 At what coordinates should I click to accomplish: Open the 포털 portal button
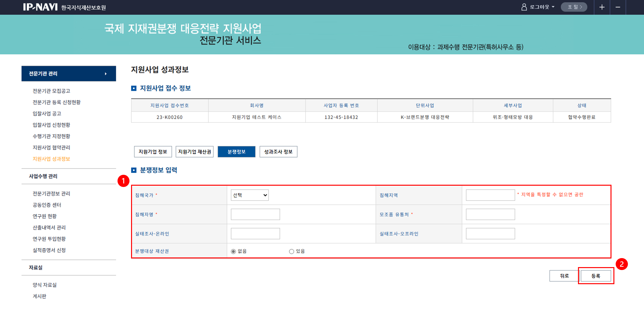(574, 7)
